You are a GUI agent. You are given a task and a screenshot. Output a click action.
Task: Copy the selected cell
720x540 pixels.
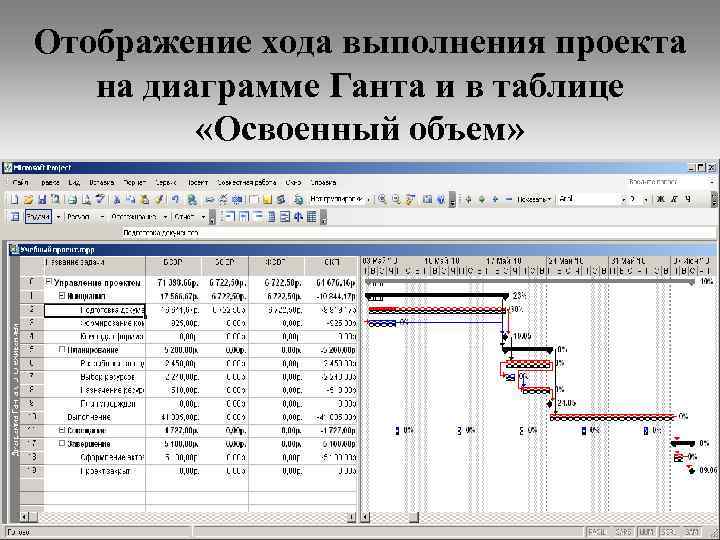(x=131, y=199)
